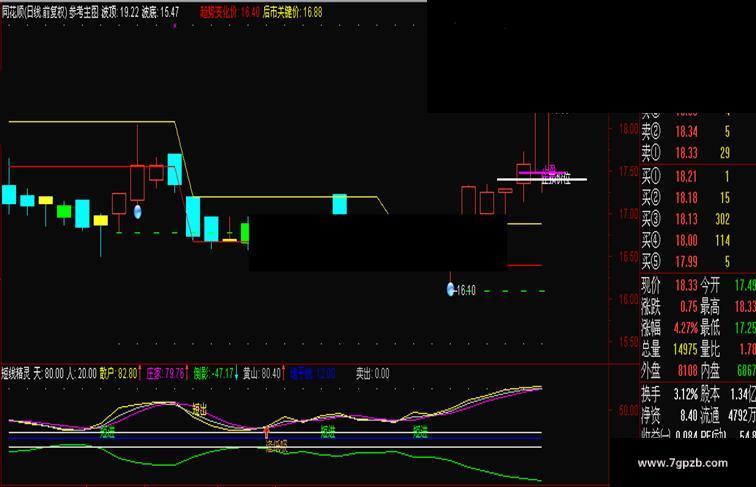The image size is (756, 487).
Task: Click the isolated cyan candle on the yellow line
Action: click(x=339, y=204)
